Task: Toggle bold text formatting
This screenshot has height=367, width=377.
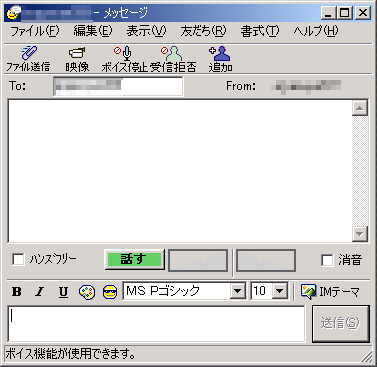Action: coord(17,292)
